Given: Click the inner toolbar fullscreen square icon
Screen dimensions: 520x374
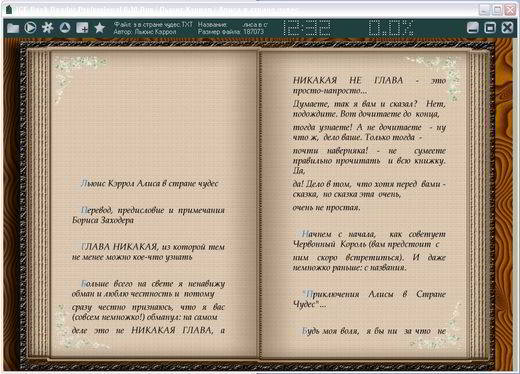Looking at the screenshot, I should coord(490,28).
